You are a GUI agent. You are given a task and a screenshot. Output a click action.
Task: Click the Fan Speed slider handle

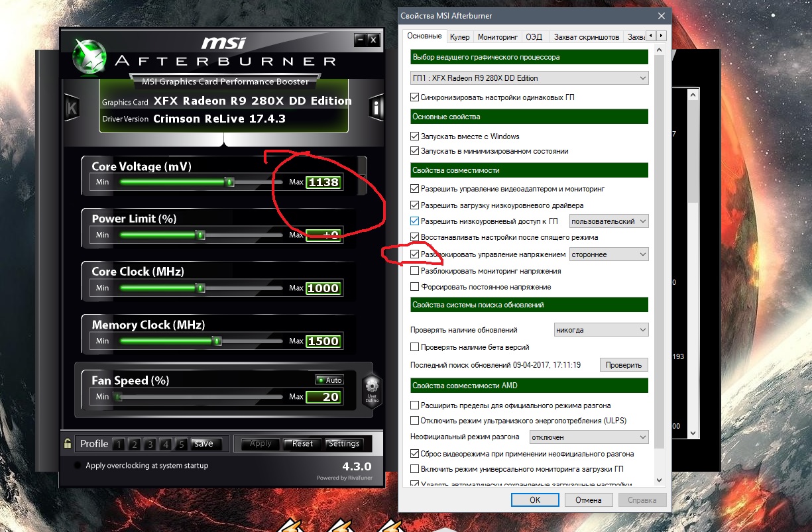coord(119,397)
